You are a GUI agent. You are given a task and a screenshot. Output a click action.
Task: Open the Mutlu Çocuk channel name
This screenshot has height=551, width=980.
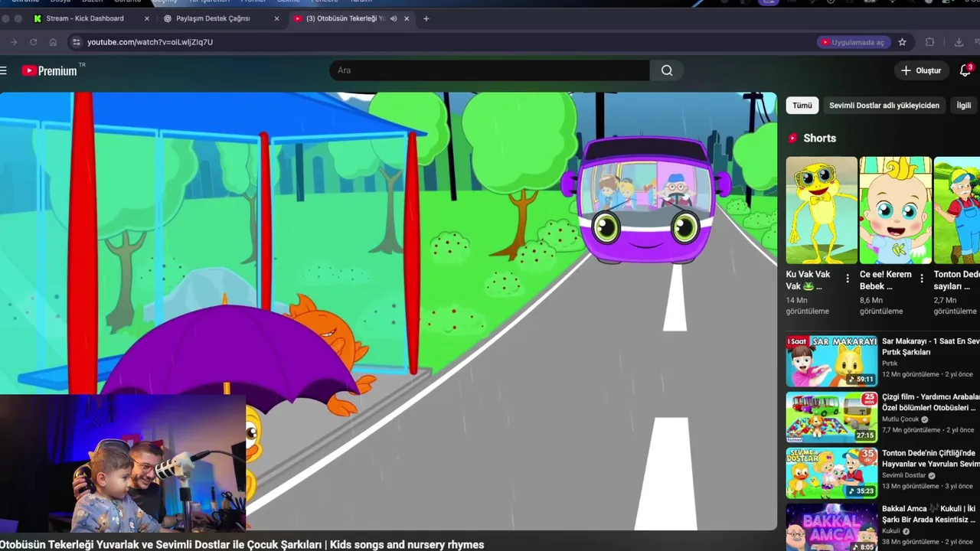[x=900, y=419]
